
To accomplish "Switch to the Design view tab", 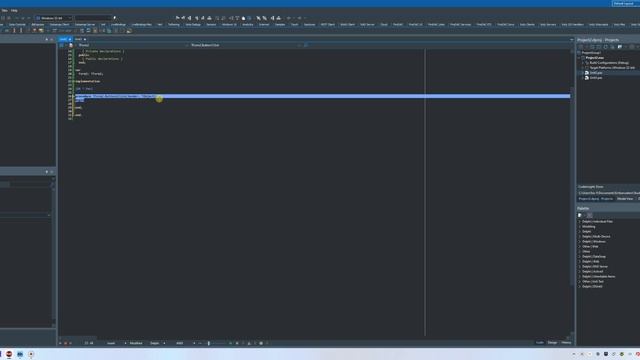I will coord(552,342).
